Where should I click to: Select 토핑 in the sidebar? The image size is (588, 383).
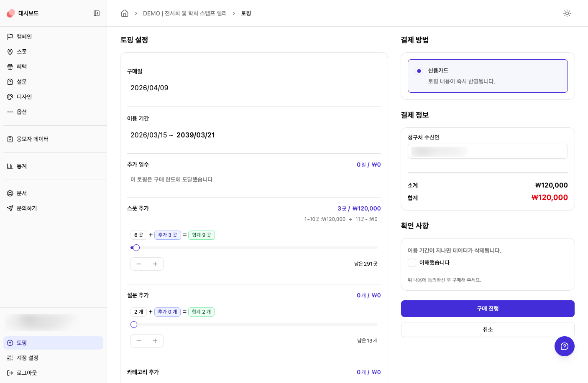[53, 343]
